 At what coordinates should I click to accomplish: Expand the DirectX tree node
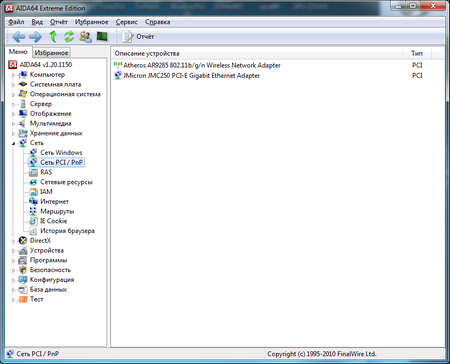point(13,241)
